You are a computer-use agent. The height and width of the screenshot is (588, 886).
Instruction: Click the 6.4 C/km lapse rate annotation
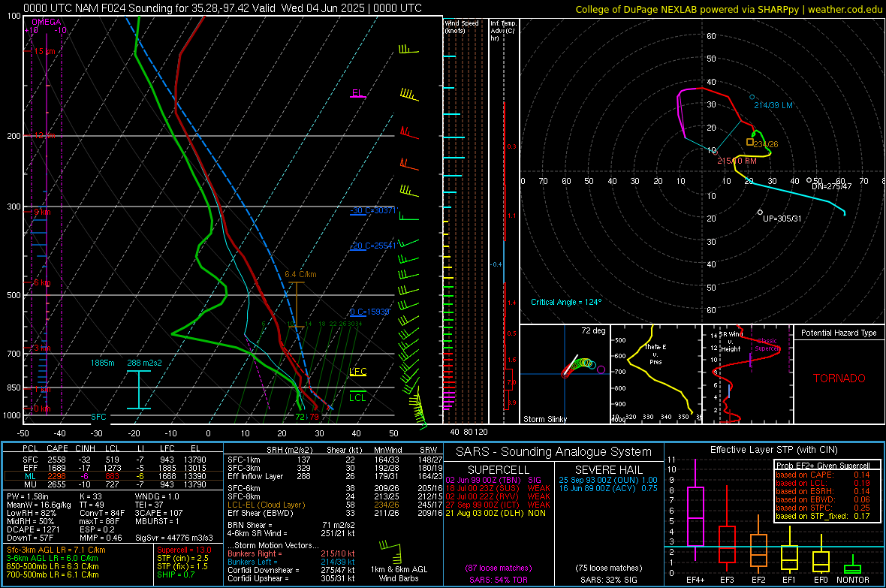pyautogui.click(x=300, y=274)
